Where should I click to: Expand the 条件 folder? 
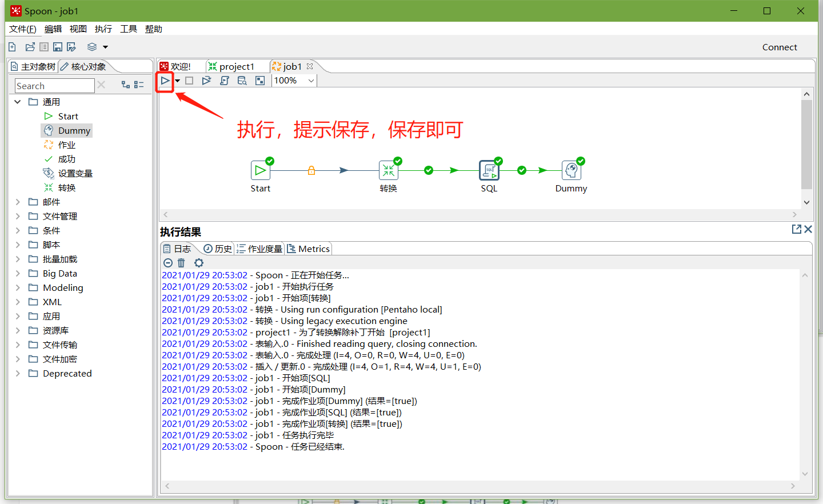[18, 230]
